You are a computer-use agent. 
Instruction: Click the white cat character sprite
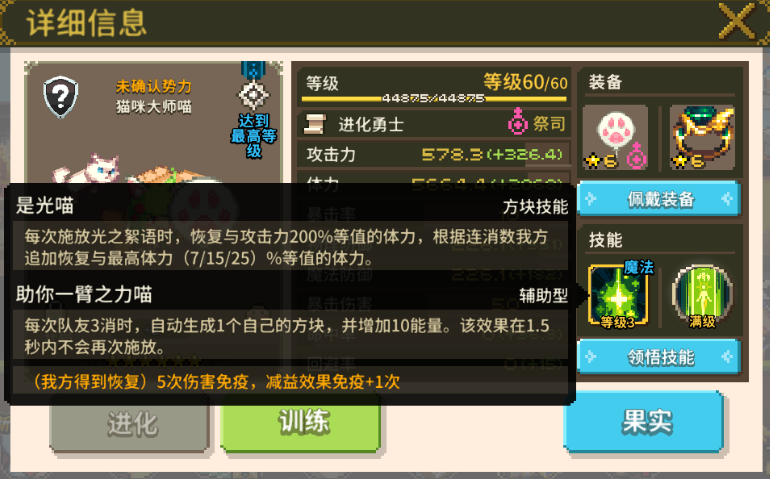(x=88, y=169)
